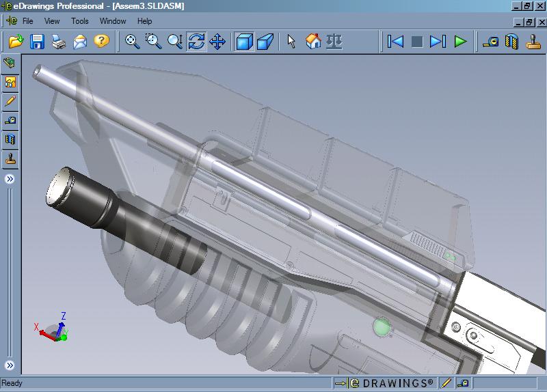Screen dimensions: 547x392
Task: Save the file with the floppy disk icon
Action: (x=37, y=42)
